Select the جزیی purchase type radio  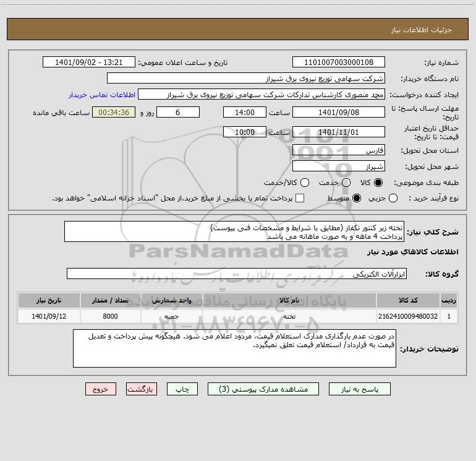pyautogui.click(x=393, y=198)
